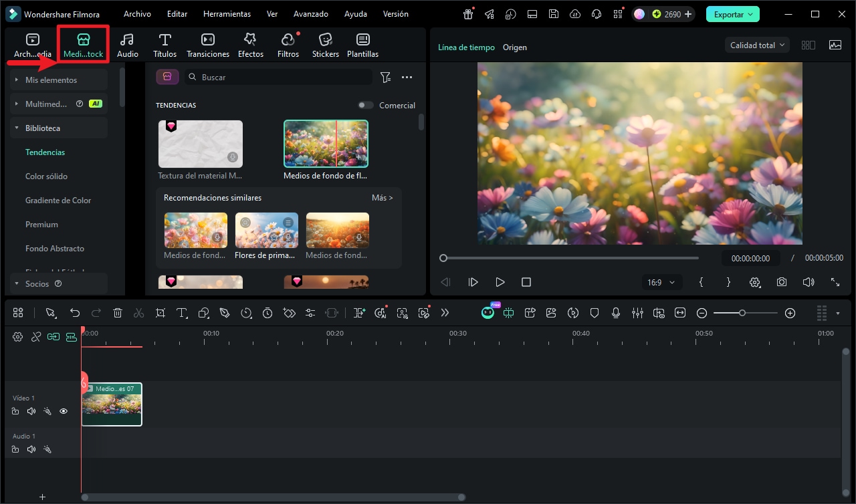Image resolution: width=856 pixels, height=504 pixels.
Task: Open the Audio media tab
Action: [128, 45]
